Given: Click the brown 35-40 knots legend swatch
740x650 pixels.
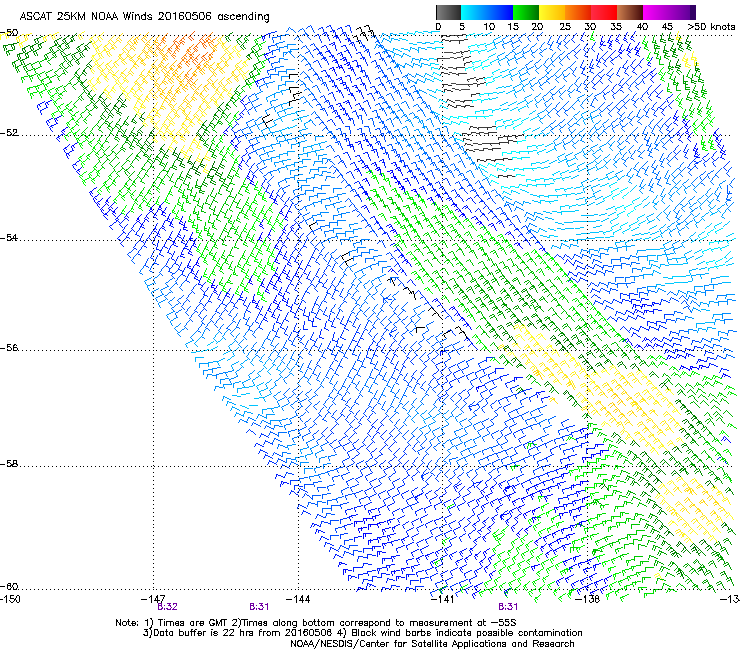Looking at the screenshot, I should click(630, 12).
